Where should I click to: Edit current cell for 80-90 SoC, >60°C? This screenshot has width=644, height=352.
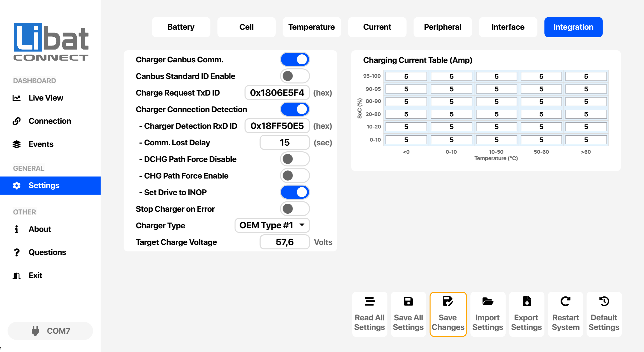click(x=586, y=102)
